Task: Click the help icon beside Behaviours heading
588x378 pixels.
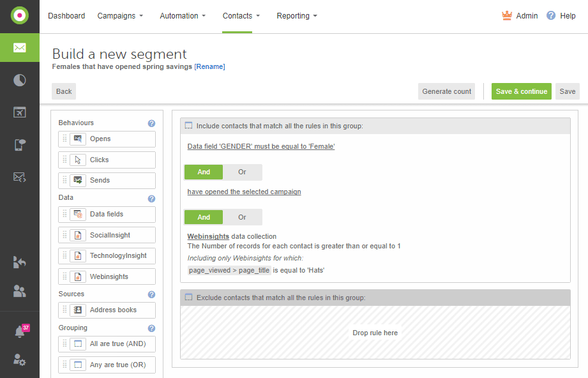Action: [x=151, y=123]
